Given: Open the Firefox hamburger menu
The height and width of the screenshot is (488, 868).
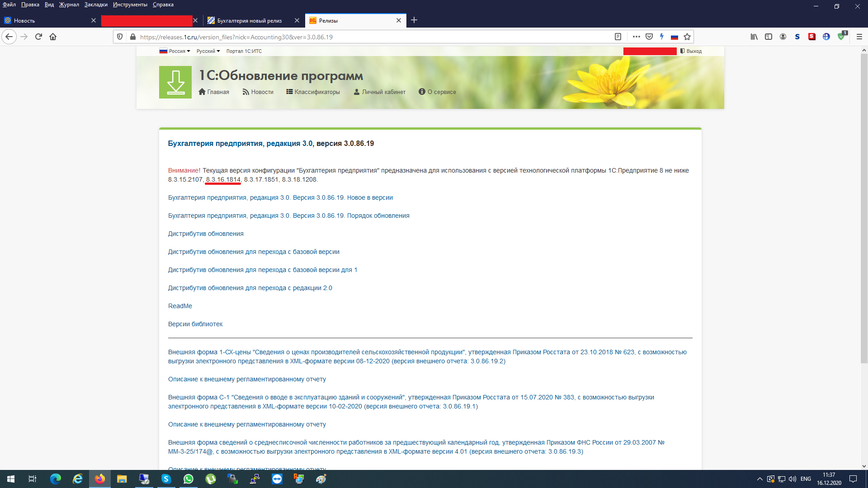Looking at the screenshot, I should (859, 37).
